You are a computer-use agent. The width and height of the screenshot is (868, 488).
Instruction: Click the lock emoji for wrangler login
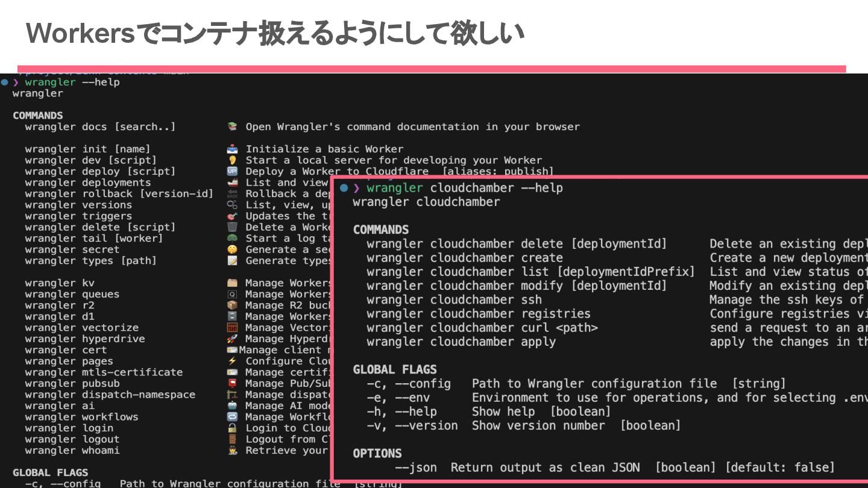pos(232,428)
